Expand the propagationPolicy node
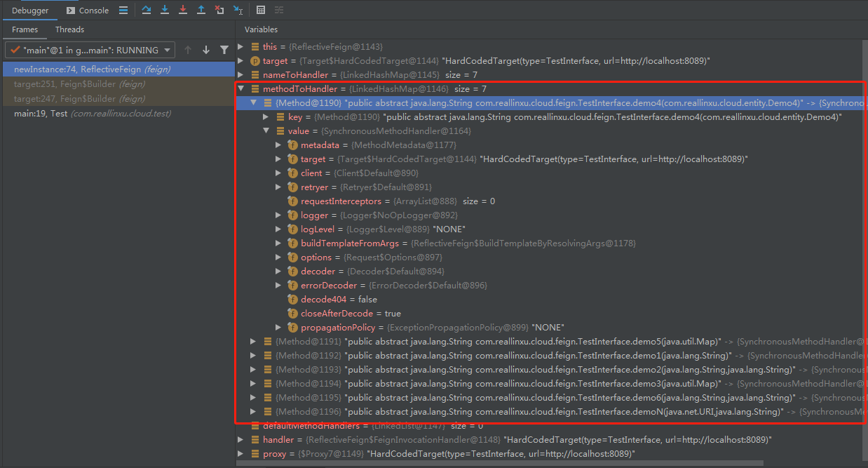 [278, 328]
